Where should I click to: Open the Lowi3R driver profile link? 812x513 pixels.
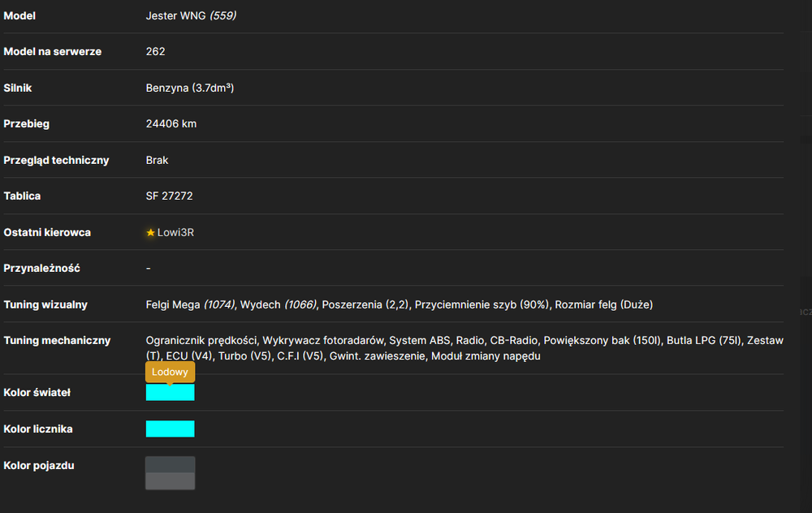pyautogui.click(x=175, y=232)
